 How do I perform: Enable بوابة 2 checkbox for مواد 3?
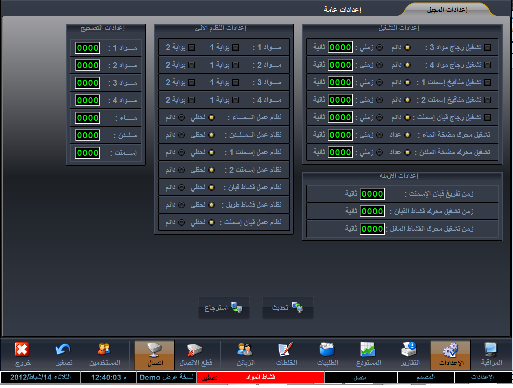(191, 82)
